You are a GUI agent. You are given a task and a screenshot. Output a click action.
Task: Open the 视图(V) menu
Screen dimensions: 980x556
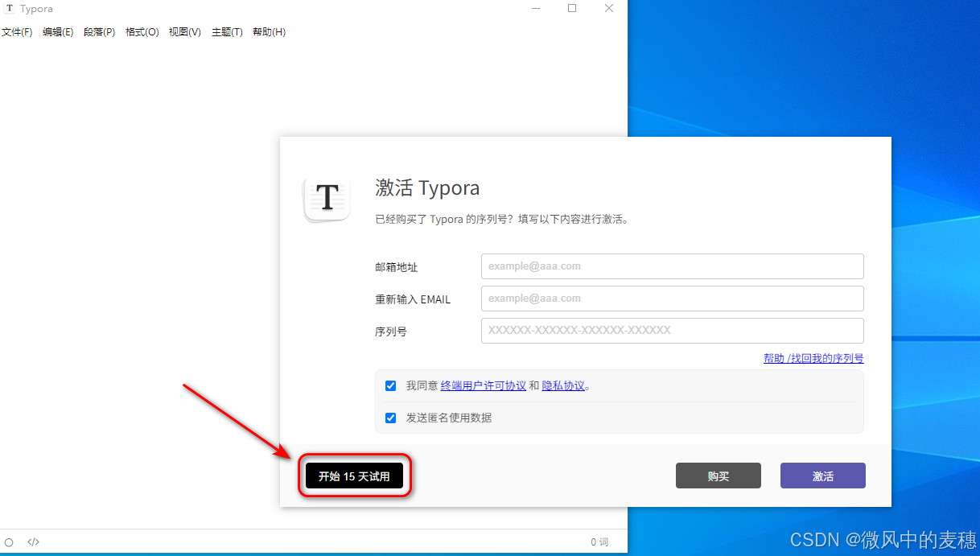coord(185,32)
